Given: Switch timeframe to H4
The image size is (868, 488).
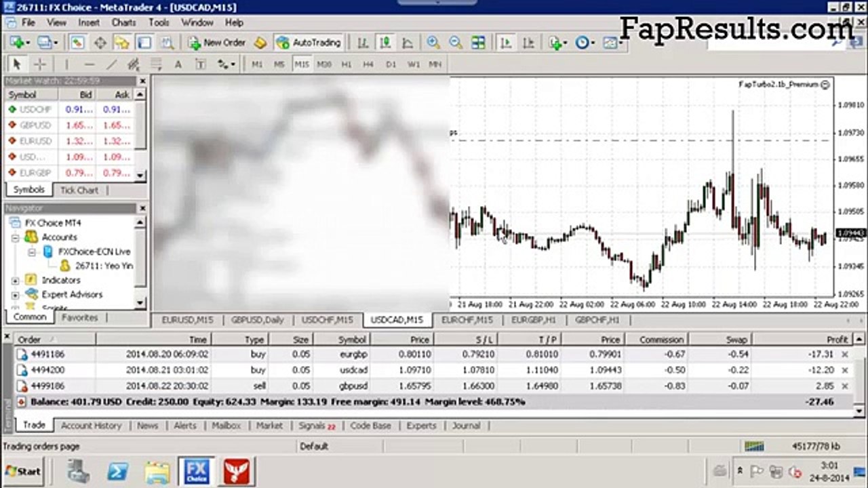Looking at the screenshot, I should coord(368,64).
